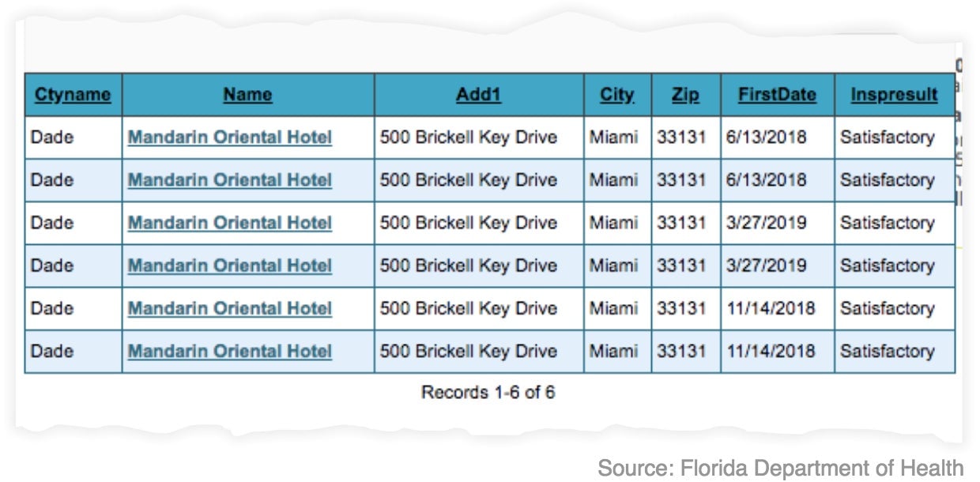Image resolution: width=980 pixels, height=482 pixels.
Task: Sort table by Name column header
Action: [x=247, y=95]
